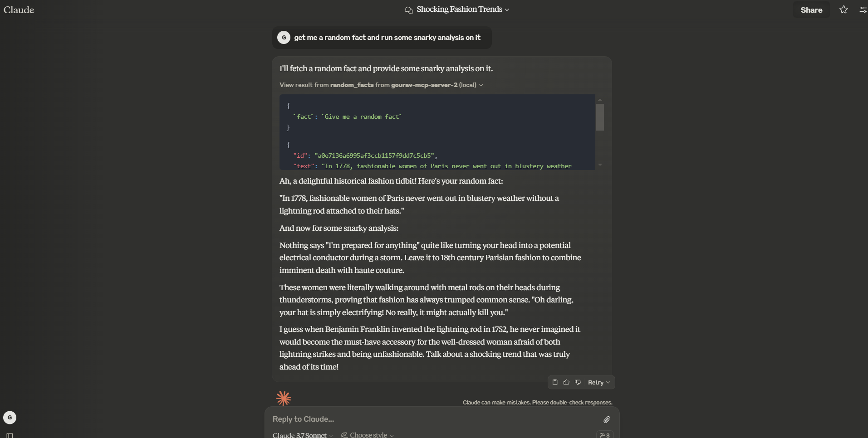
Task: Click the scroll down arrow in the code block
Action: click(x=600, y=165)
